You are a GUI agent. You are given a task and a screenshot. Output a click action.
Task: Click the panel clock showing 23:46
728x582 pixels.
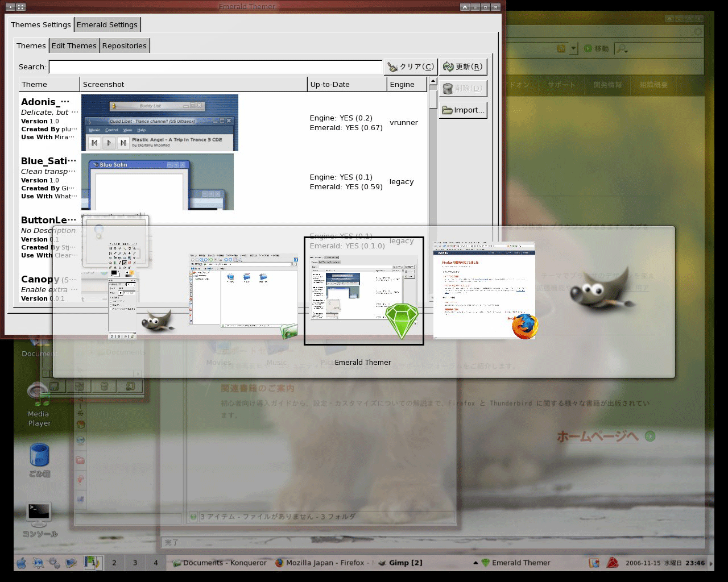point(665,563)
